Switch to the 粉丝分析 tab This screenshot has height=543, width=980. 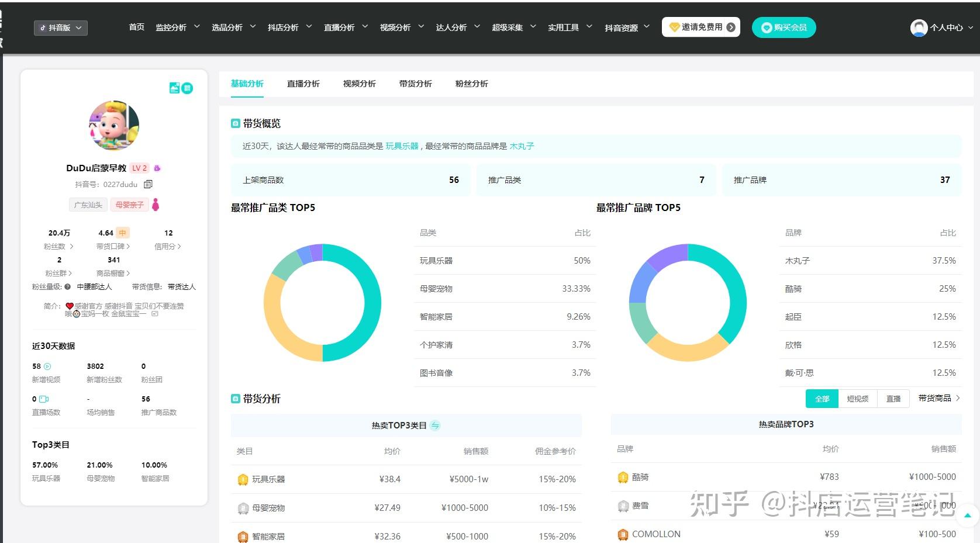click(471, 84)
